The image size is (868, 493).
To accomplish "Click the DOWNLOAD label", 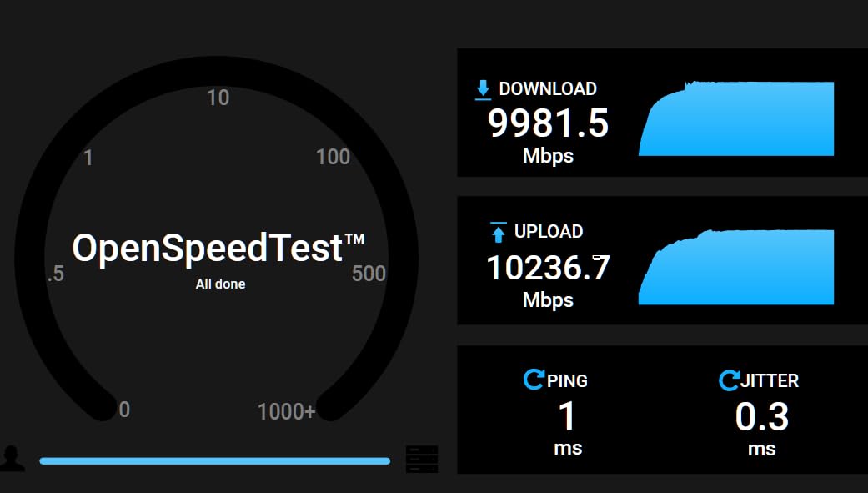I will pyautogui.click(x=548, y=89).
